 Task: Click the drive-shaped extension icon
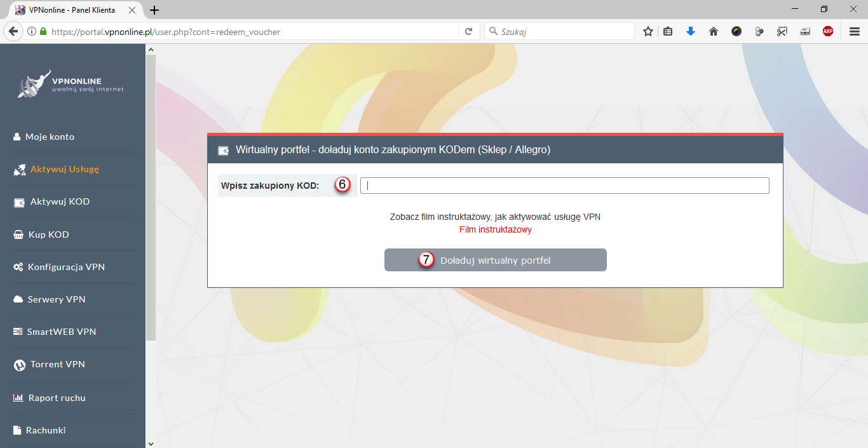click(x=805, y=31)
